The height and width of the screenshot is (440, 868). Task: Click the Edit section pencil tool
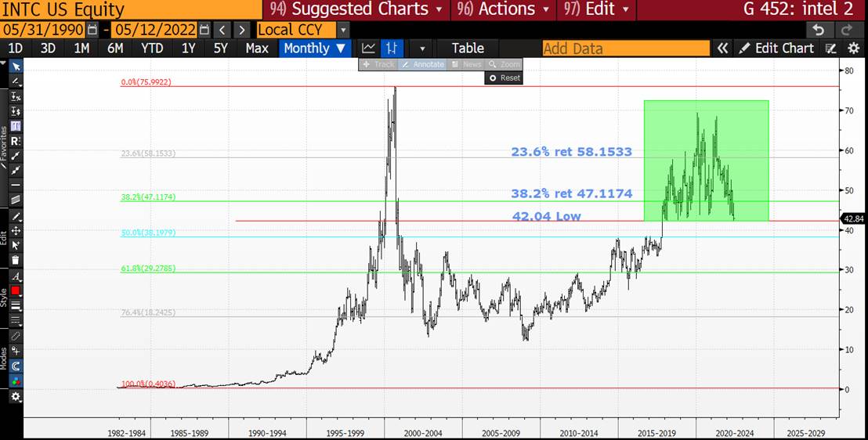pos(16,216)
